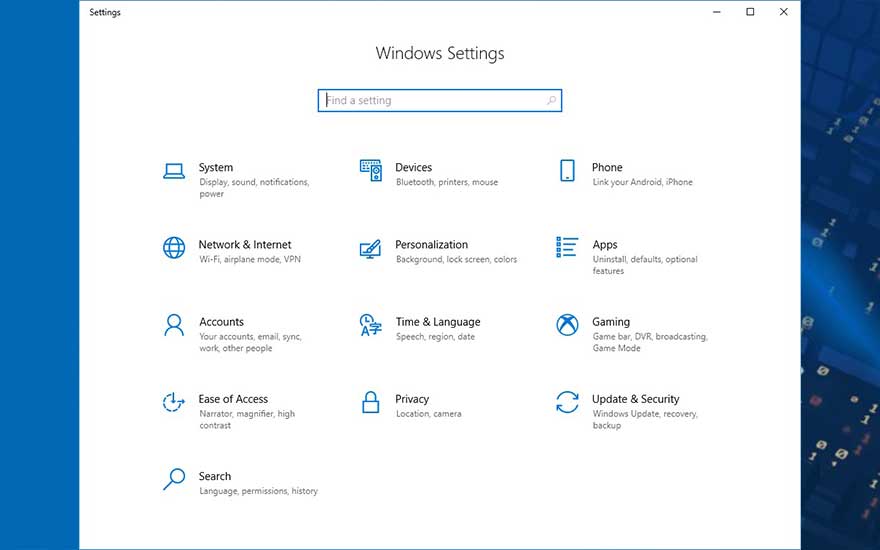Click 'Display, sound, notifications, power' text
The height and width of the screenshot is (550, 880).
pos(254,188)
